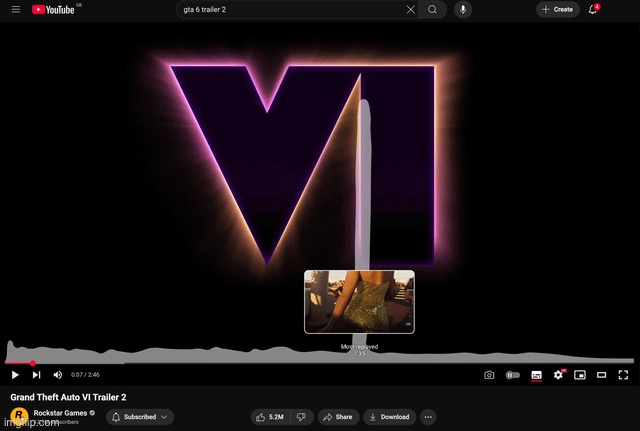The image size is (640, 431).
Task: Open the notifications bell
Action: coord(593,9)
